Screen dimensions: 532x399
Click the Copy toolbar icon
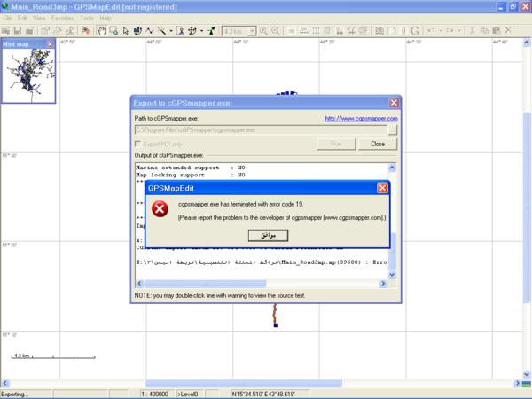point(484,31)
